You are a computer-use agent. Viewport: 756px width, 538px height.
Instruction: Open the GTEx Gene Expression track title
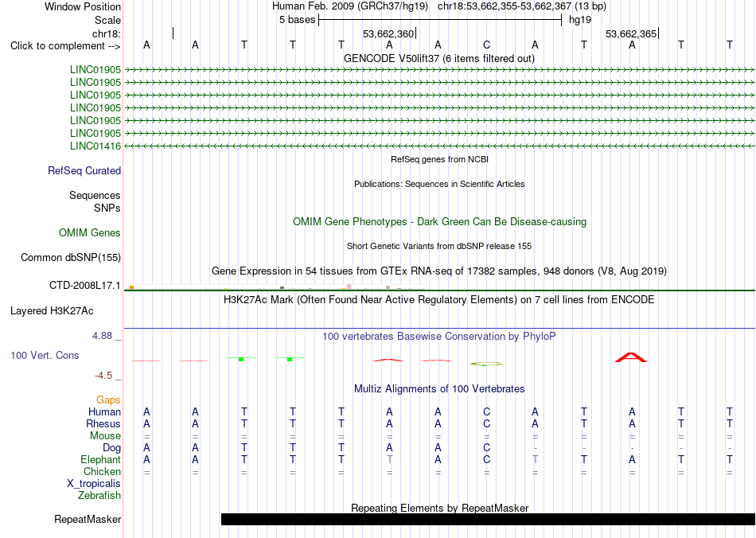pyautogui.click(x=439, y=271)
